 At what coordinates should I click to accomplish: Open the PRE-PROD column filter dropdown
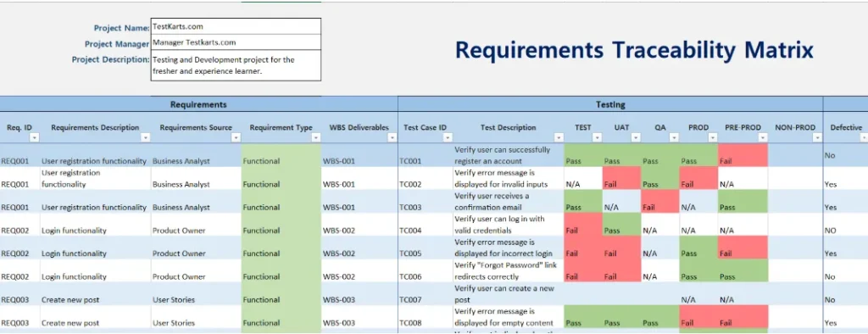click(763, 137)
